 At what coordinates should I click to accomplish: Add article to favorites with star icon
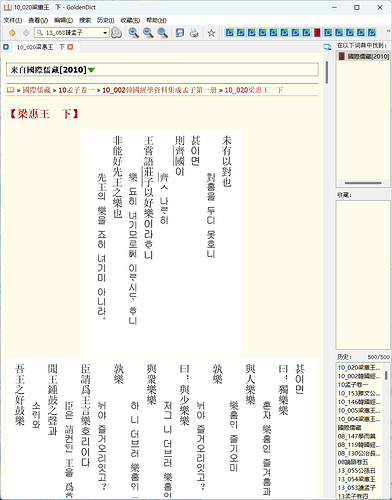tap(211, 33)
